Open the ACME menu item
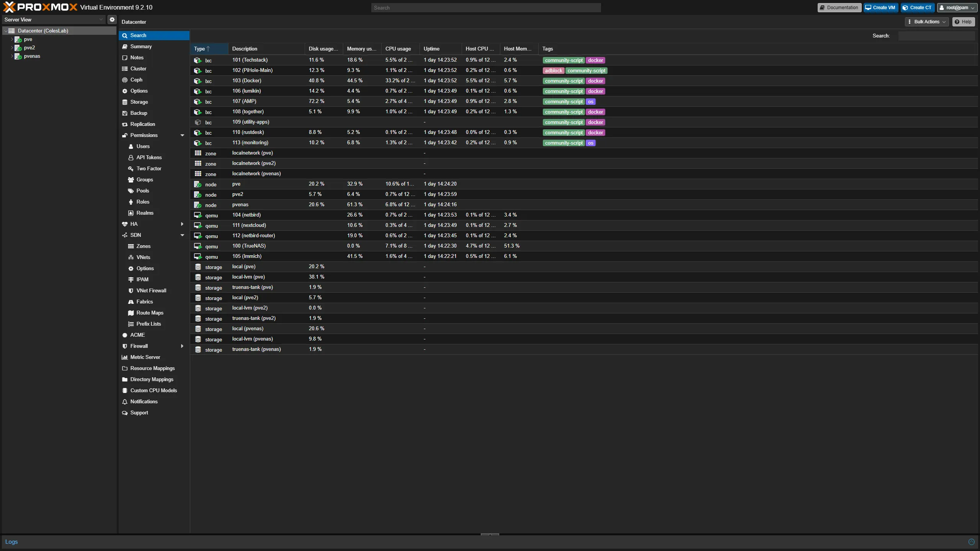This screenshot has width=980, height=551. click(154, 335)
